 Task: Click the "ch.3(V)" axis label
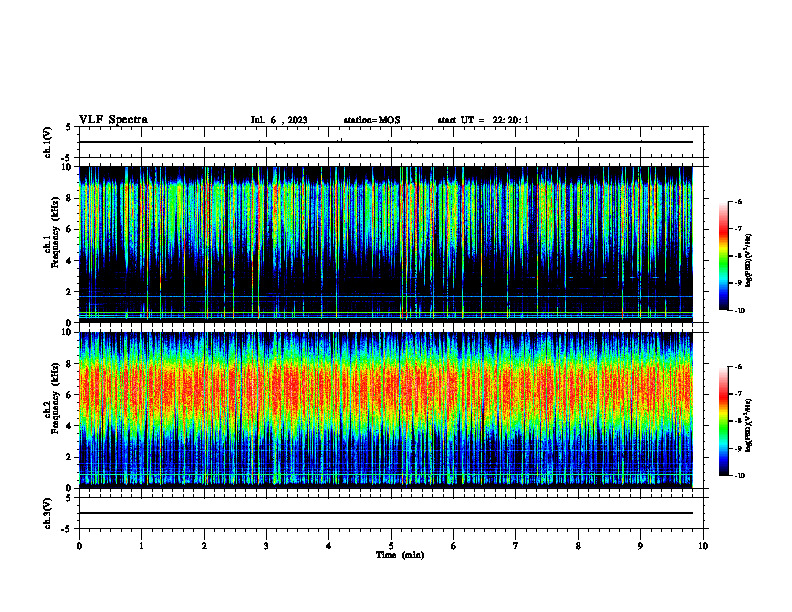click(47, 513)
